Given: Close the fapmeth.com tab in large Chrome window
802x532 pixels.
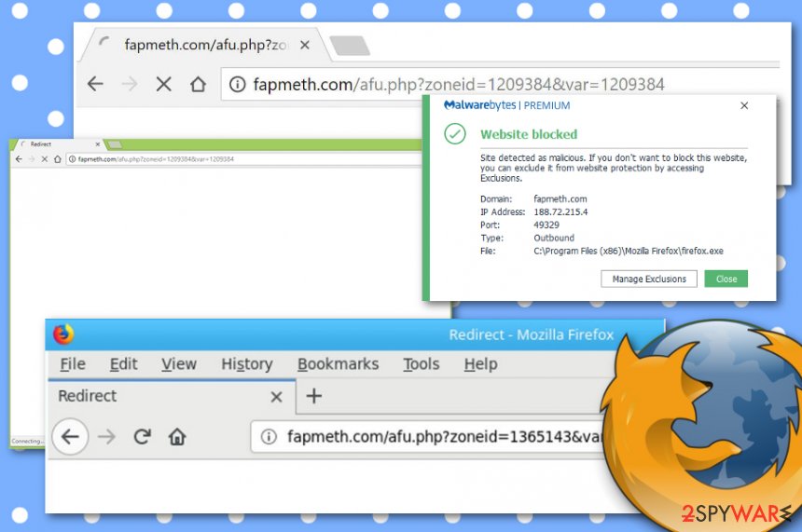Looking at the screenshot, I should pyautogui.click(x=305, y=45).
